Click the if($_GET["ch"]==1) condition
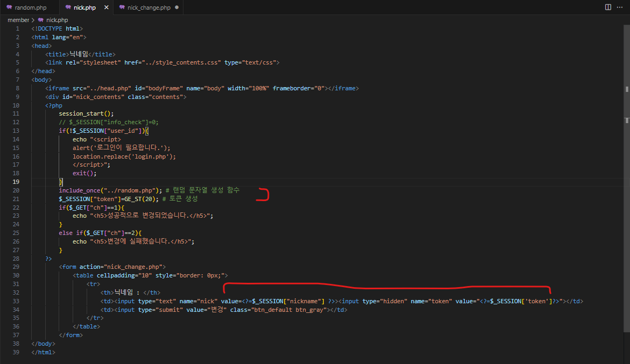This screenshot has height=364, width=630. click(x=91, y=208)
